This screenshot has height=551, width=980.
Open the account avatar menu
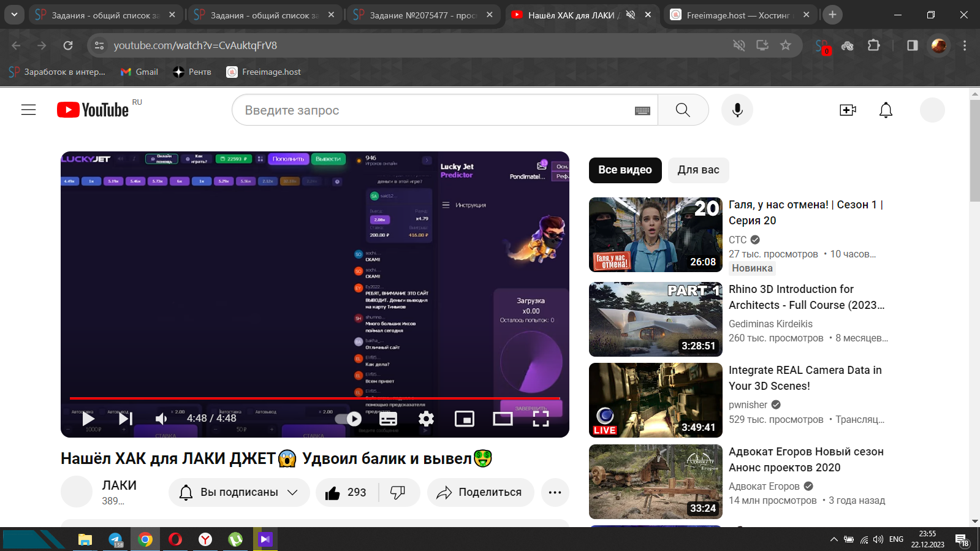click(x=932, y=110)
